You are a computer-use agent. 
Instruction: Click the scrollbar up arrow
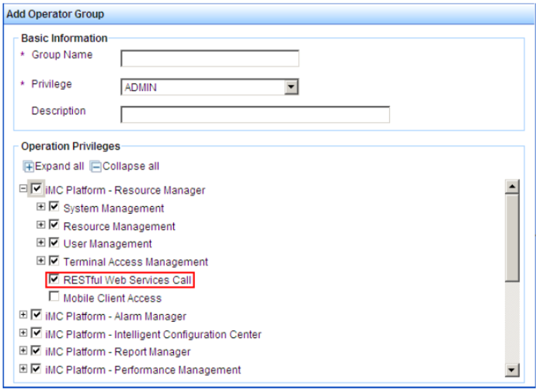coord(512,187)
